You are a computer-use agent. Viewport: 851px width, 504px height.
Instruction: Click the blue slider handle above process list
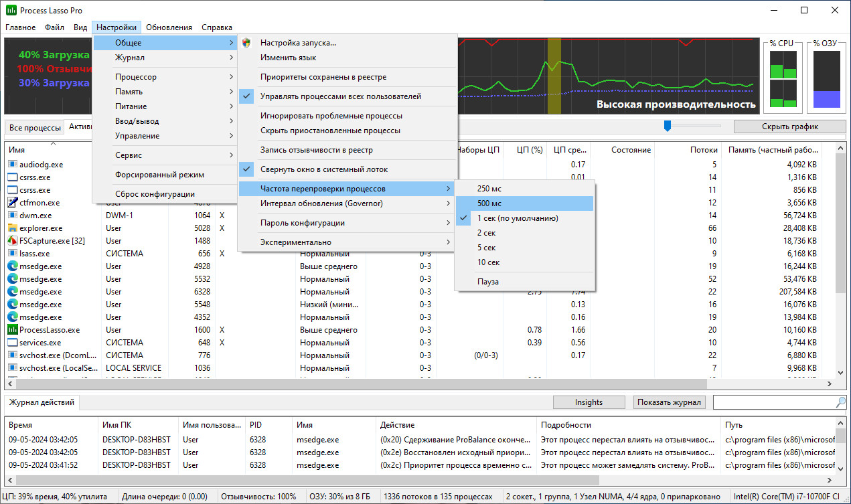pos(668,125)
